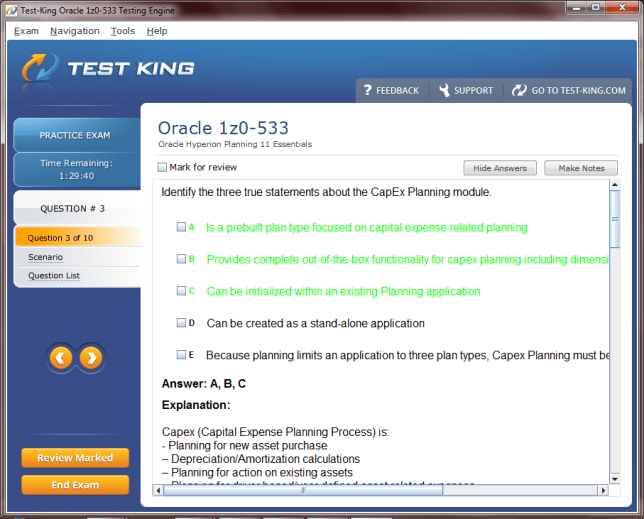This screenshot has height=519, width=644.
Task: Click the Go To Test-King.com arrows icon
Action: click(519, 90)
